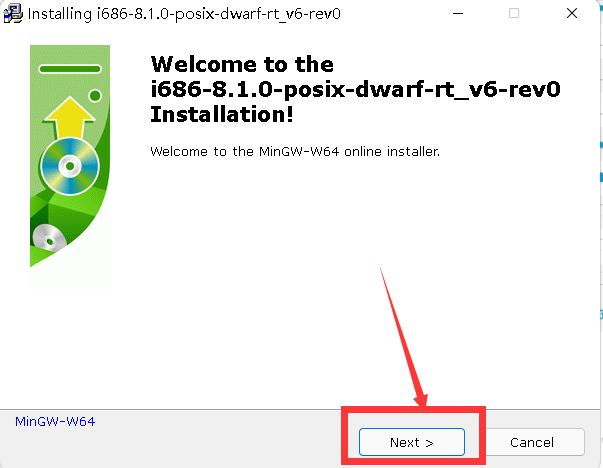
Task: Click the installer icon in title bar
Action: [x=13, y=13]
